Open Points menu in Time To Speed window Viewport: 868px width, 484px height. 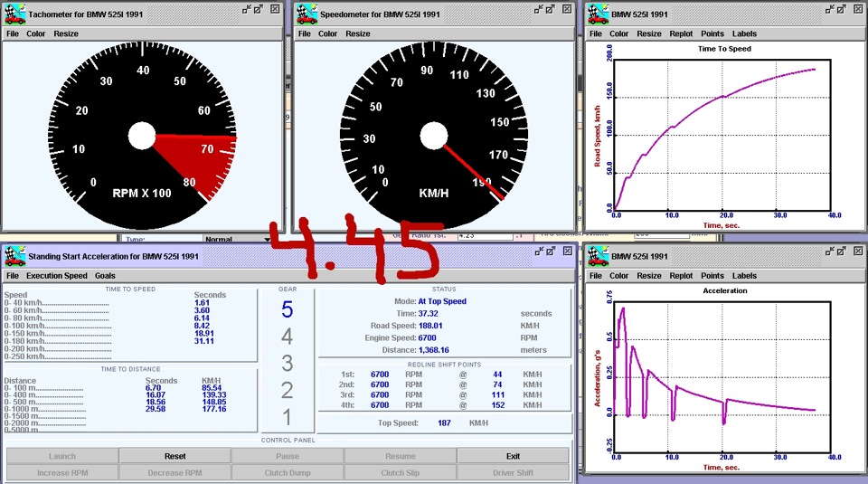(x=712, y=33)
